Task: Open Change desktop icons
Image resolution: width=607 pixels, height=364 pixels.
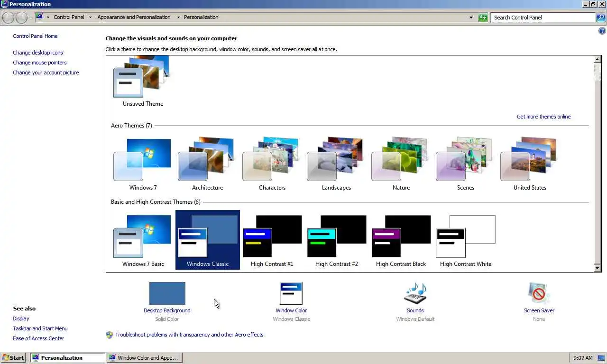Action: click(38, 53)
